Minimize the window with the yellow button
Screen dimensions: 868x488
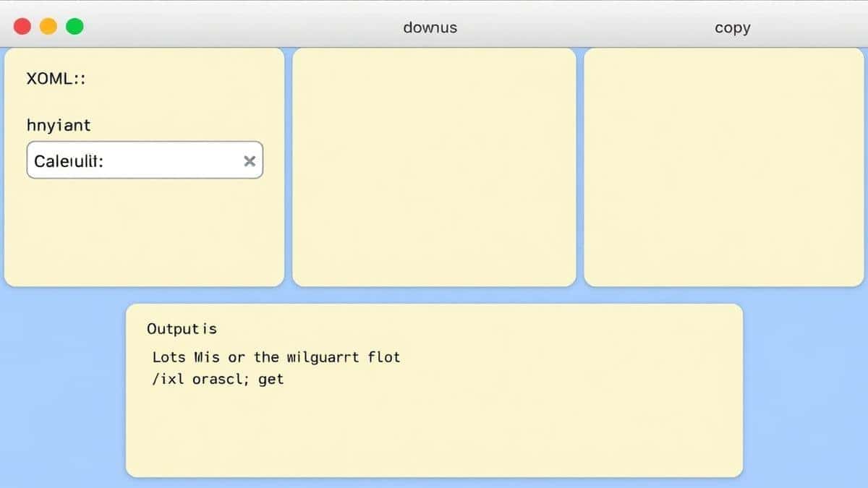point(48,27)
